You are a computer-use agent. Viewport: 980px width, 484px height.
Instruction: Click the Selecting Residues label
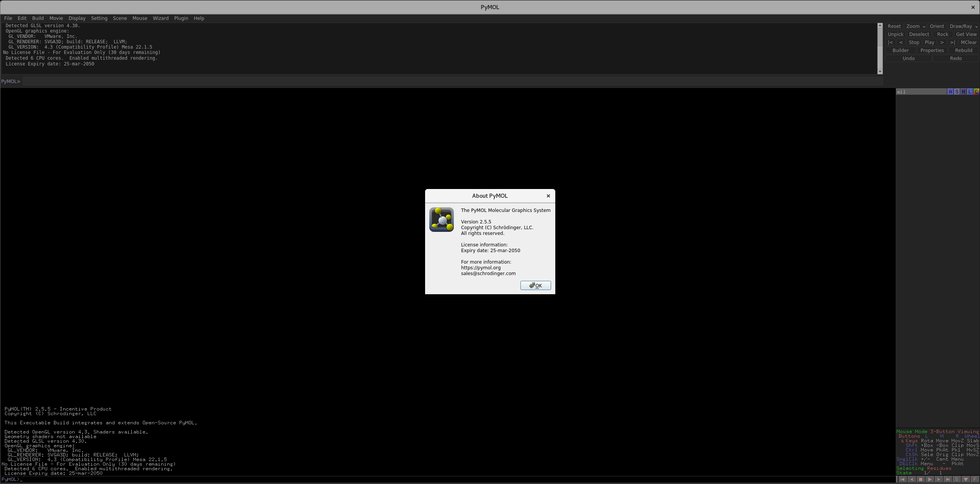(924, 468)
